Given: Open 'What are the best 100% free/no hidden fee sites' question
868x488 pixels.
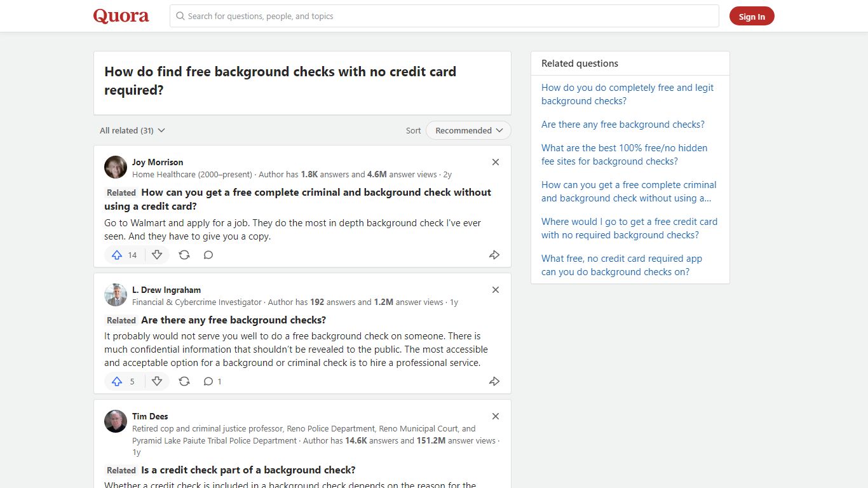Looking at the screenshot, I should point(624,154).
